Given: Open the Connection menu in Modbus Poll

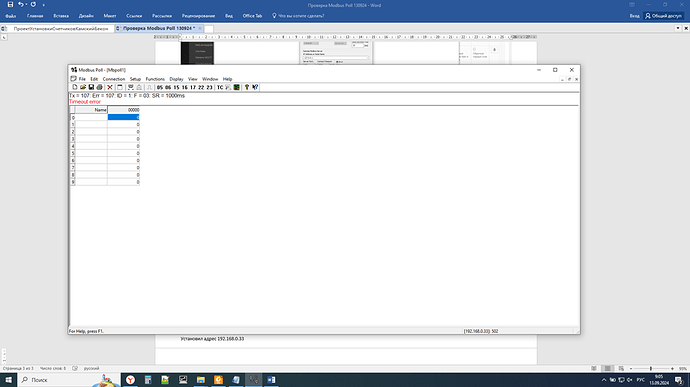Looking at the screenshot, I should click(x=114, y=79).
